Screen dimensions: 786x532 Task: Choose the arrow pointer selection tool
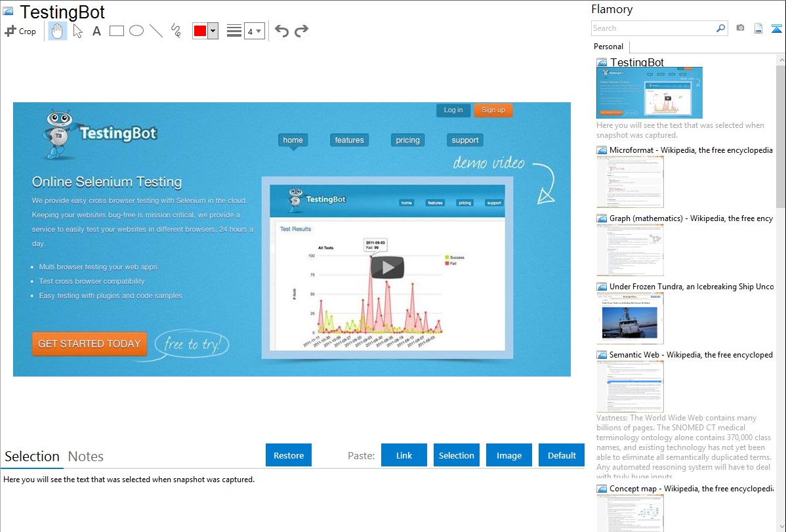(77, 31)
